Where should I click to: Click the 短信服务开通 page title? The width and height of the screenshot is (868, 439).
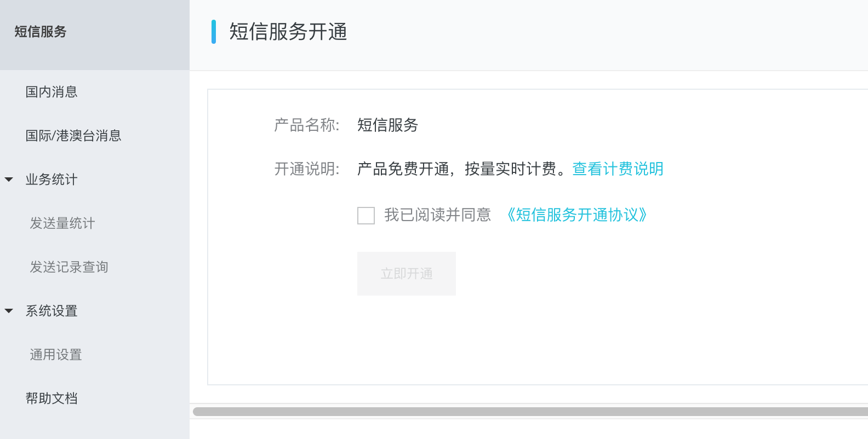tap(288, 32)
